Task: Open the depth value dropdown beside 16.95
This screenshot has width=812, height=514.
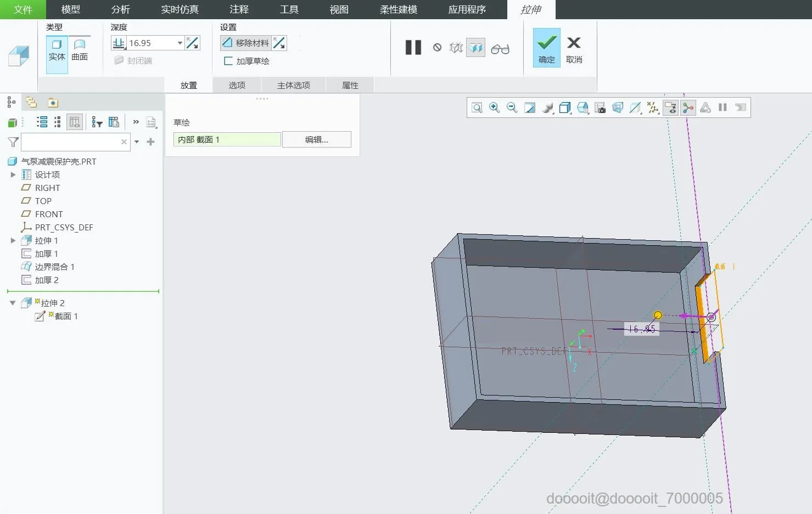Action: [180, 42]
